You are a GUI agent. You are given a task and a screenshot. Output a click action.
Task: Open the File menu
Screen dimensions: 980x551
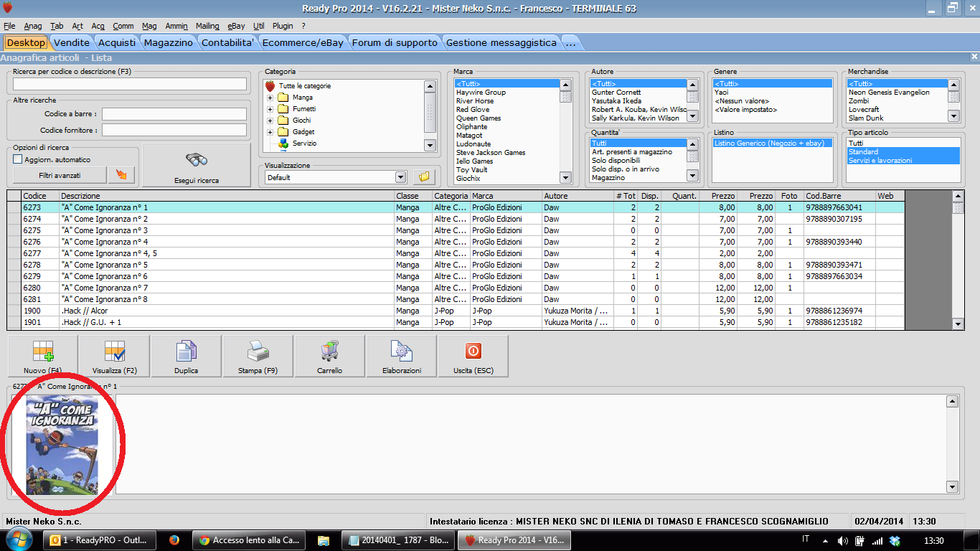pyautogui.click(x=9, y=26)
